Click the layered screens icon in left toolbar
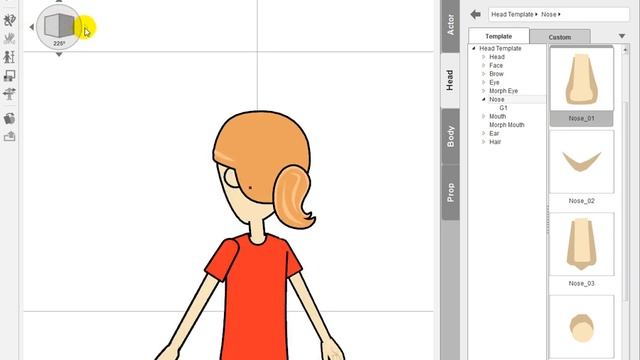This screenshot has height=360, width=640. (9, 76)
